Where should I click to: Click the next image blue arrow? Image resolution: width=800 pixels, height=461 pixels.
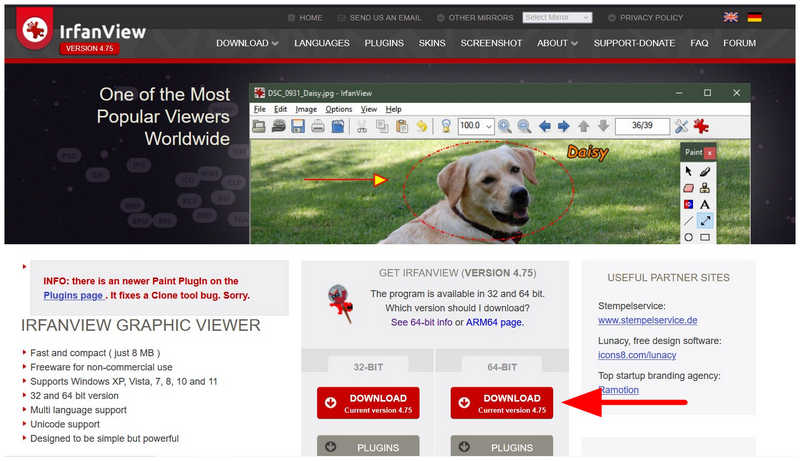[564, 126]
